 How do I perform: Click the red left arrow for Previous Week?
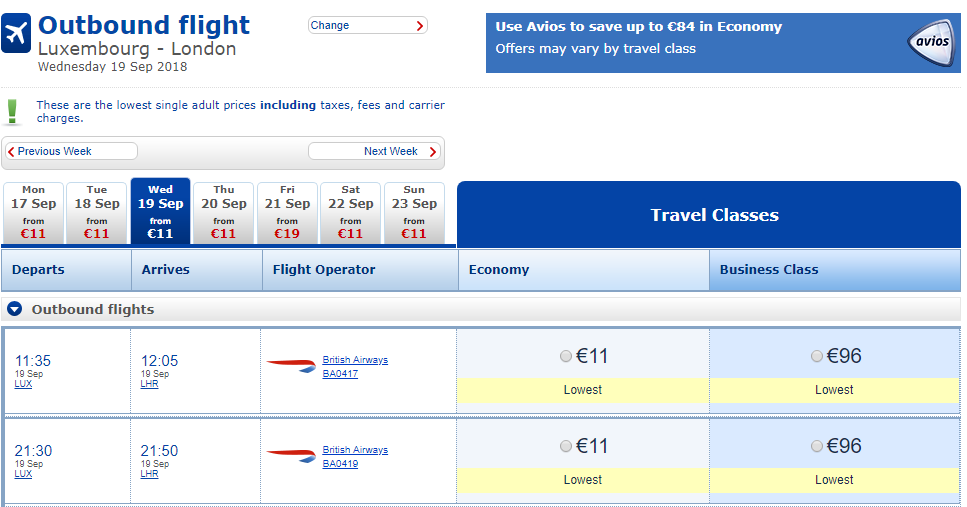coord(11,152)
